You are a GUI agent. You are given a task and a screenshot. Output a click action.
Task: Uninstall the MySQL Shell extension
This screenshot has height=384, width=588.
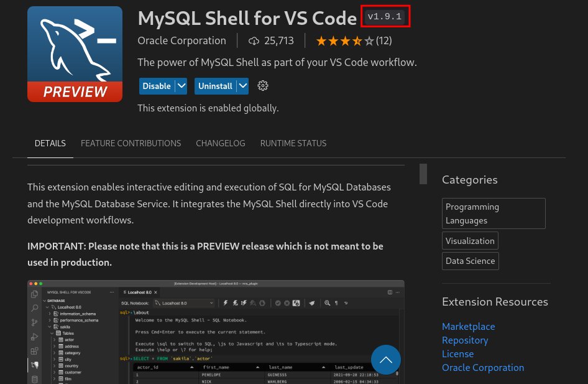pyautogui.click(x=215, y=86)
